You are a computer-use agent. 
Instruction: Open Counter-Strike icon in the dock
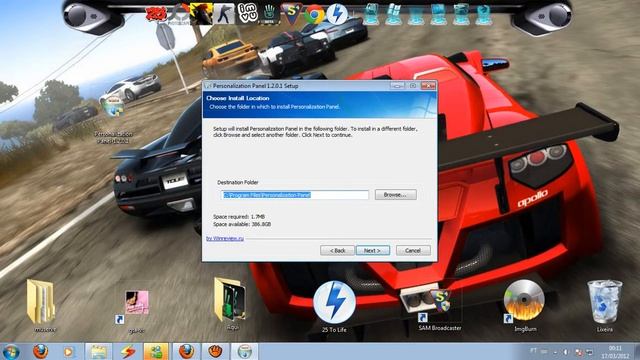click(224, 13)
